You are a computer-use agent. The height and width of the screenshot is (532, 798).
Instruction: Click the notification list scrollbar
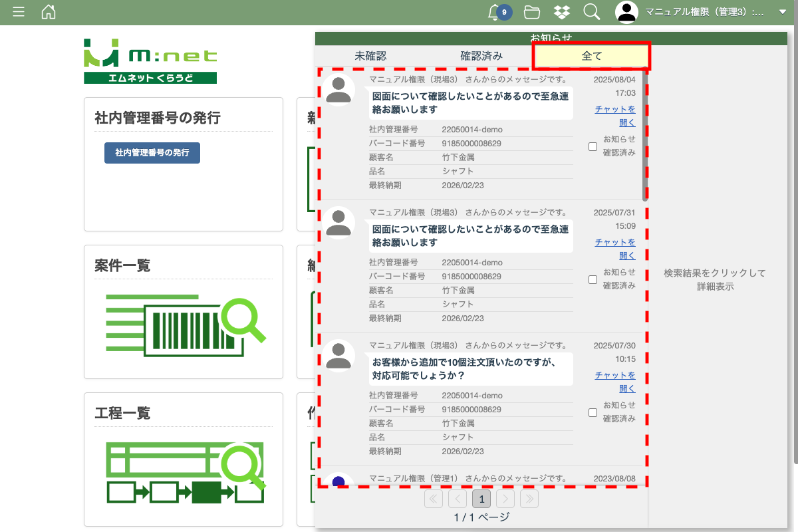click(x=644, y=133)
